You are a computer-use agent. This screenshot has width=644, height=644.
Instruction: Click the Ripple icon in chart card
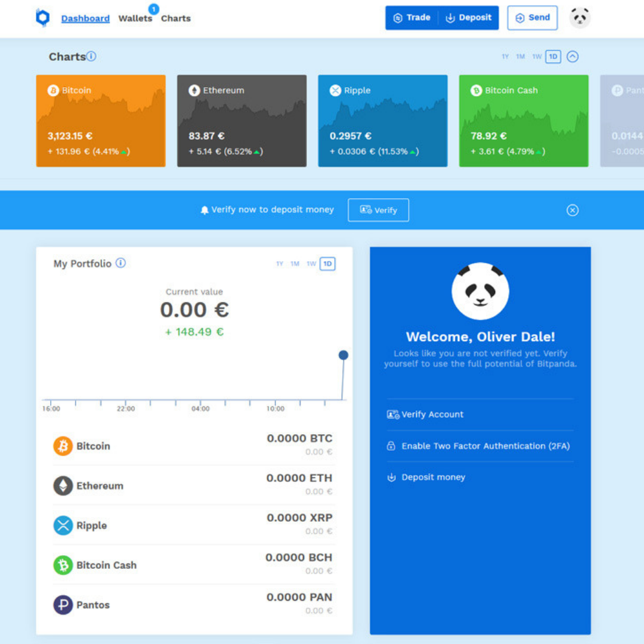(x=336, y=91)
